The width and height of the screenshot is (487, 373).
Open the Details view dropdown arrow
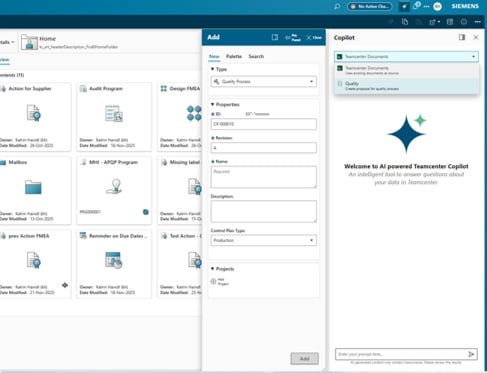click(13, 42)
